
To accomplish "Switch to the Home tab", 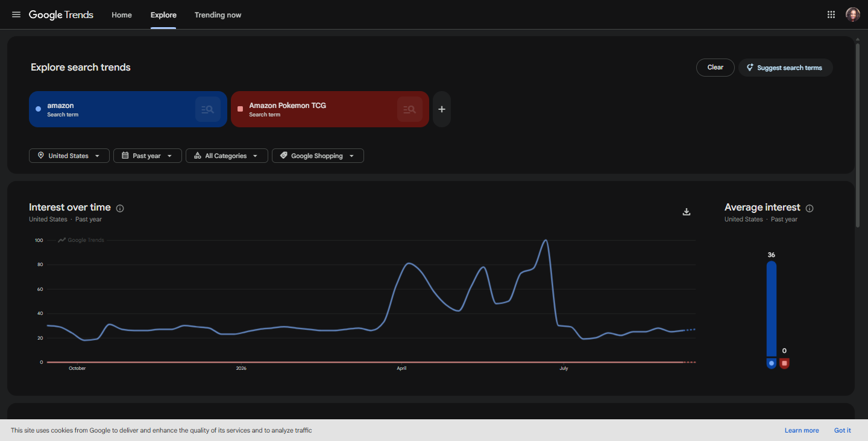I will point(122,15).
